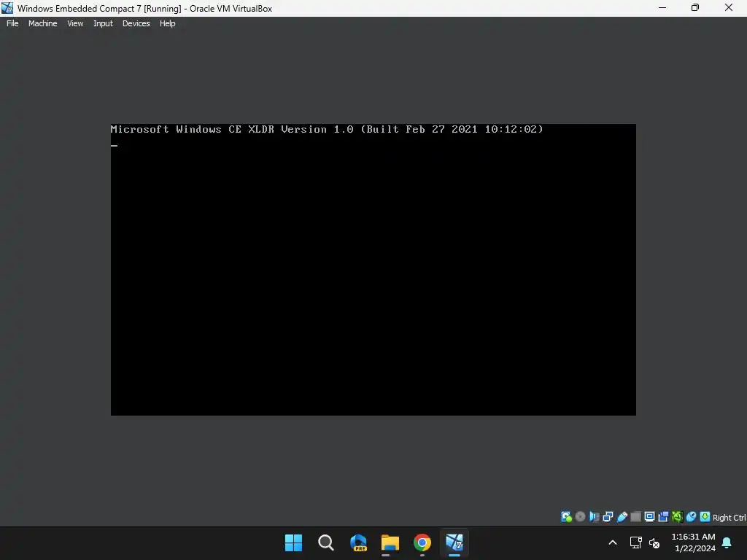Open the Devices menu

pos(136,23)
